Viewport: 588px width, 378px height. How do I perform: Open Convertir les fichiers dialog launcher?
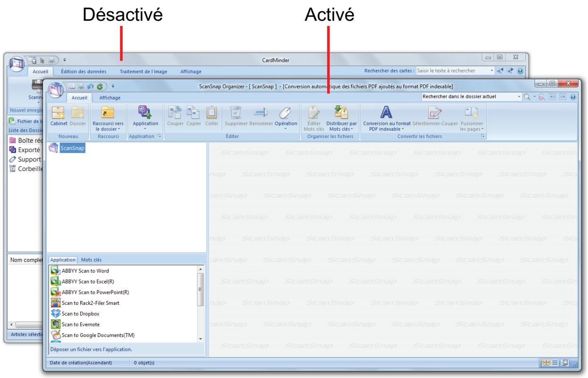tap(483, 136)
